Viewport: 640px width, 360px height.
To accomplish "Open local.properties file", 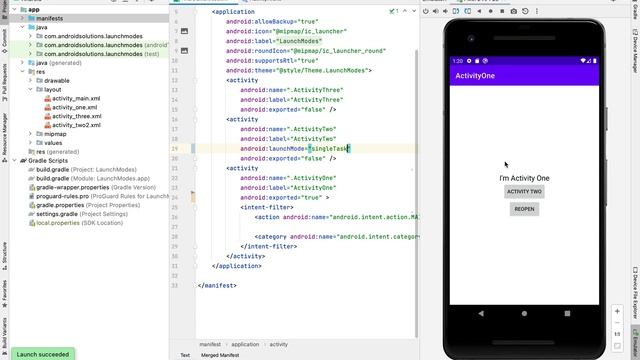I will click(x=76, y=223).
